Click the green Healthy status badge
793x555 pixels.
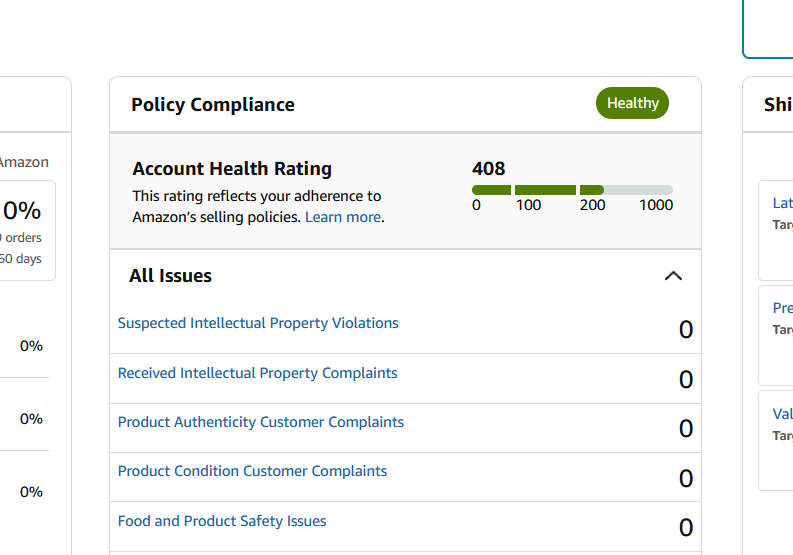point(632,103)
